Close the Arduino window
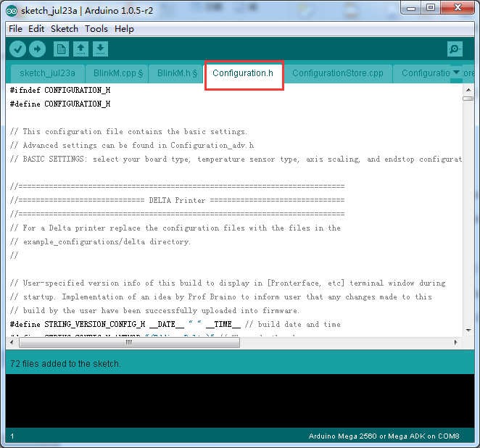This screenshot has width=480, height=448. coord(458,7)
